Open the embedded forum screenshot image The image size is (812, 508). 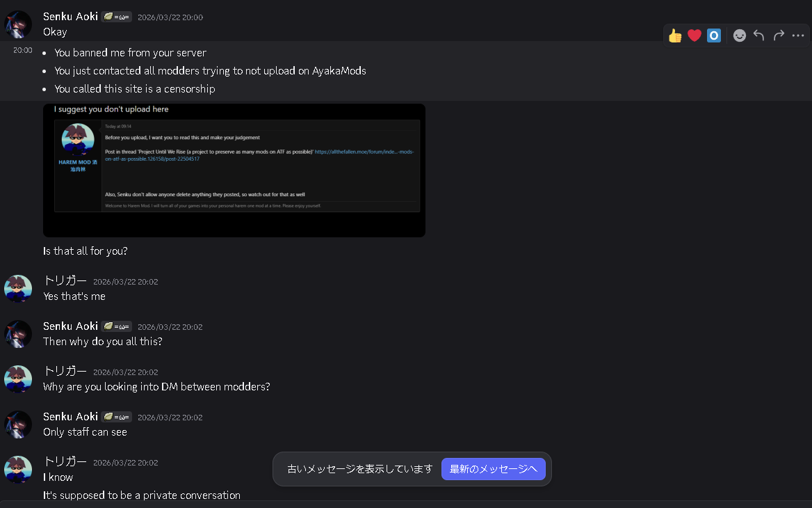(234, 170)
